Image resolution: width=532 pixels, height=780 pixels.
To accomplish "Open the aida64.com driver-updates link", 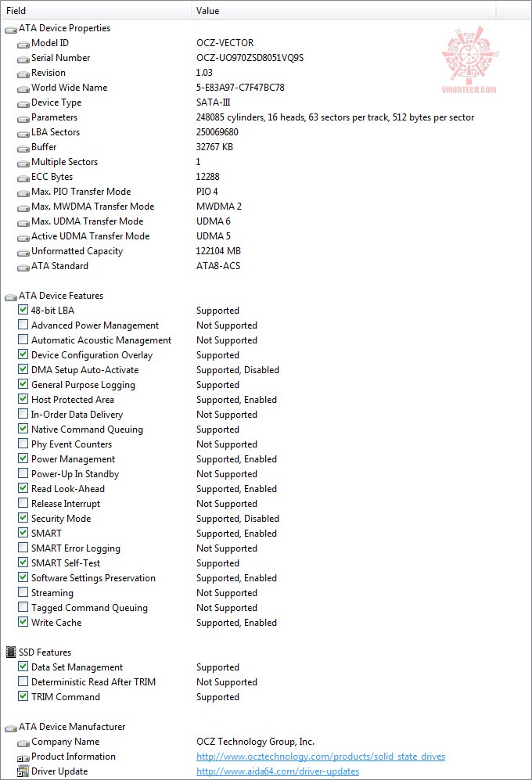I will (278, 771).
